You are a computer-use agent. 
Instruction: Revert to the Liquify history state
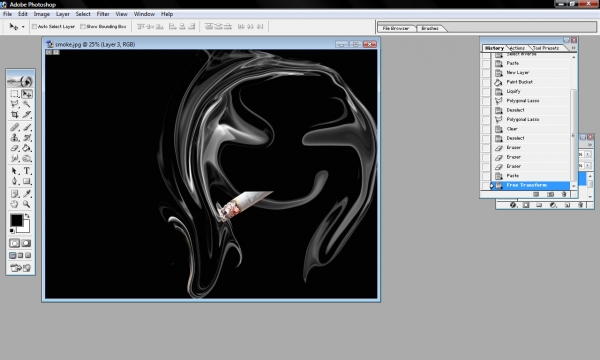click(530, 91)
